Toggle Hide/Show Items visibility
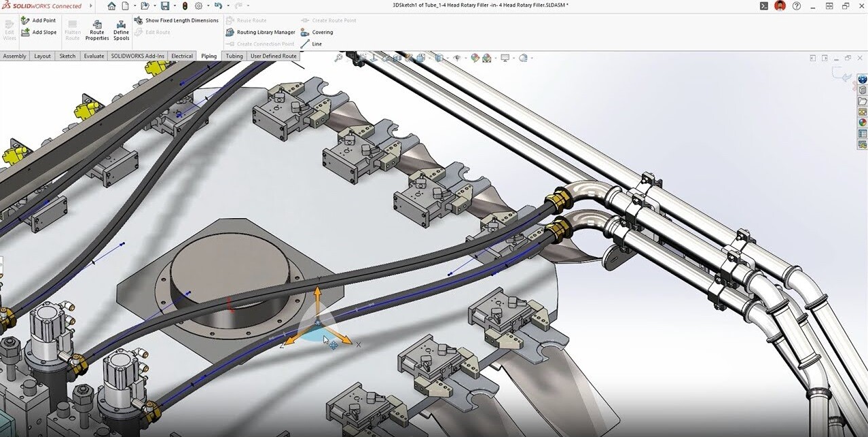Screen dimensions: 868x437 pyautogui.click(x=458, y=58)
